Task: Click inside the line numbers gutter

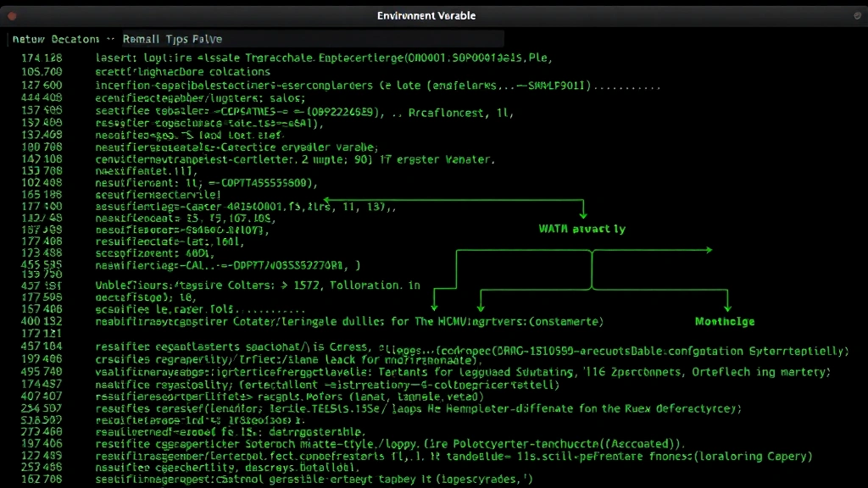Action: coord(39,254)
